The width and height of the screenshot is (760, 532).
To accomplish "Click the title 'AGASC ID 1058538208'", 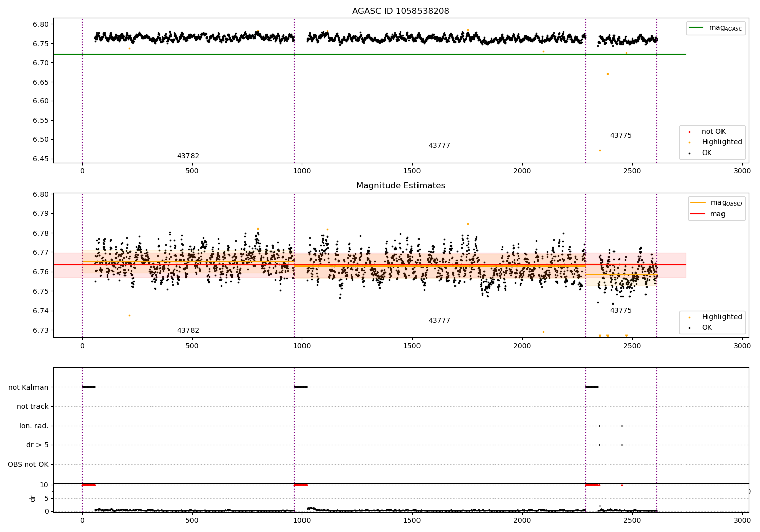I will (401, 11).
